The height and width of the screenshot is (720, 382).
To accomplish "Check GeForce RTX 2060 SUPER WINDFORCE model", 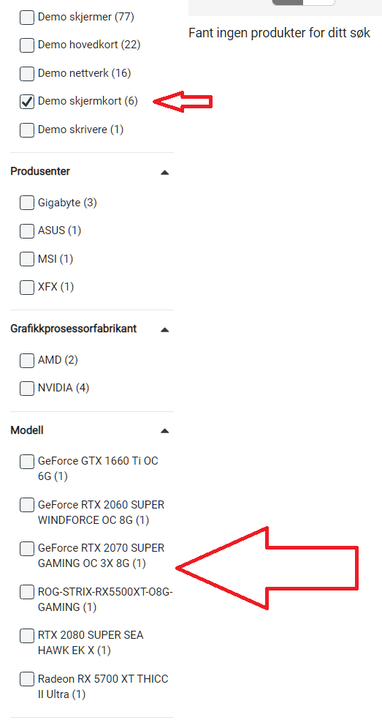I will 27,505.
